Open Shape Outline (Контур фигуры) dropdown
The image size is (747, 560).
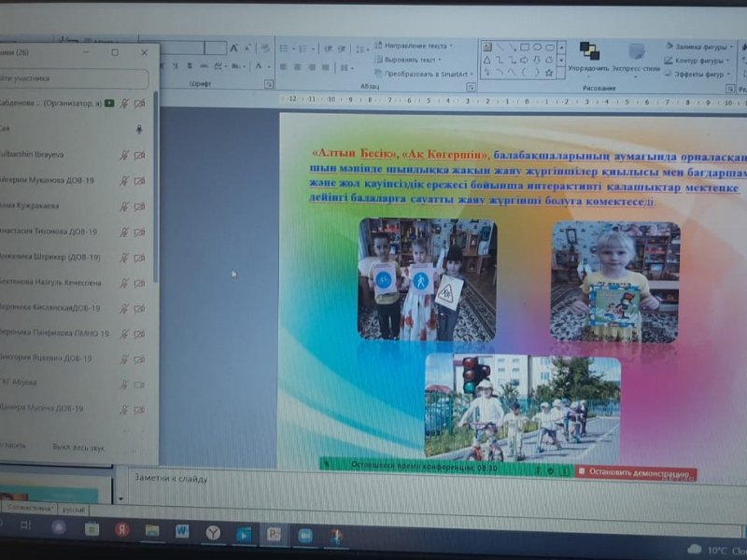click(700, 60)
